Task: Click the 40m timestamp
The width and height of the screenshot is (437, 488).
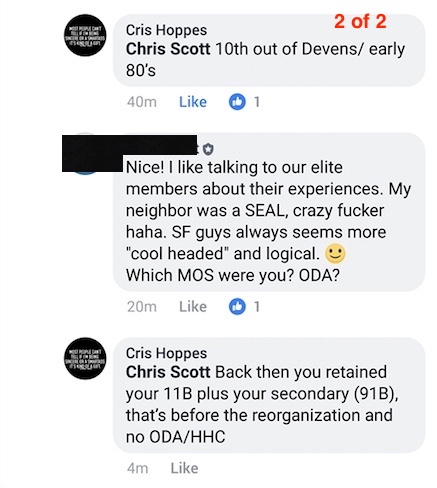Action: (x=142, y=102)
